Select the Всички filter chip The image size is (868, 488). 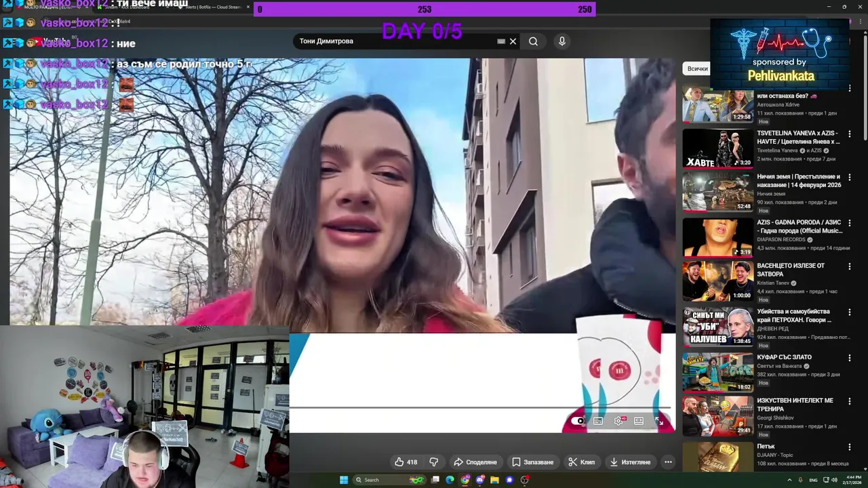[697, 68]
